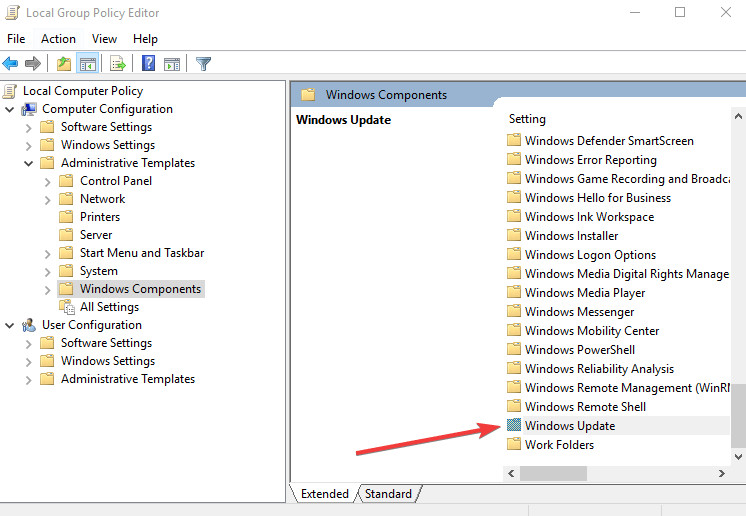This screenshot has width=746, height=516.
Task: Click the vertical scrollbar down arrow
Action: pyautogui.click(x=738, y=457)
